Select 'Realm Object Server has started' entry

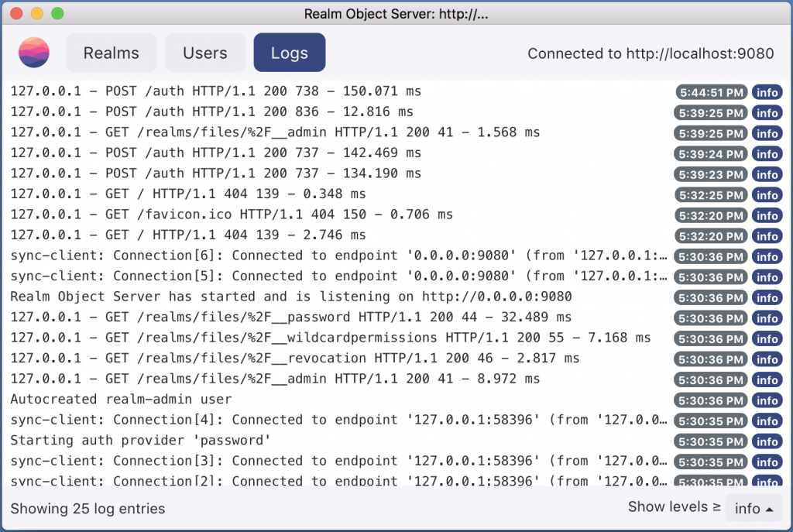396,297
